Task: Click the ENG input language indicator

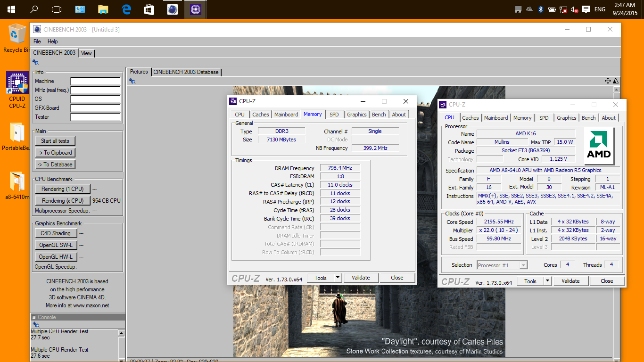Action: (600, 9)
